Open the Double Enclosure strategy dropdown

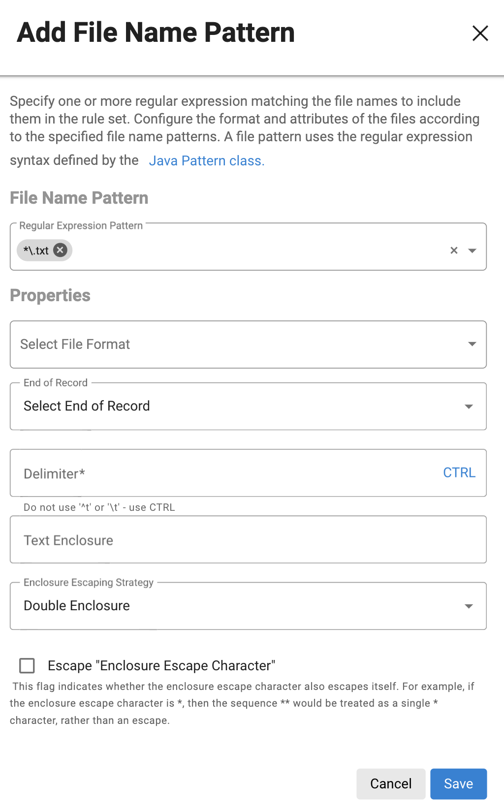click(236, 606)
